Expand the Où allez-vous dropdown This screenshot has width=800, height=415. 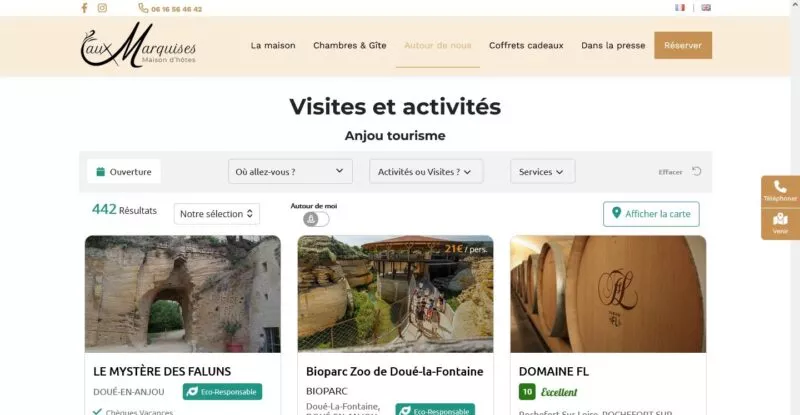click(290, 171)
